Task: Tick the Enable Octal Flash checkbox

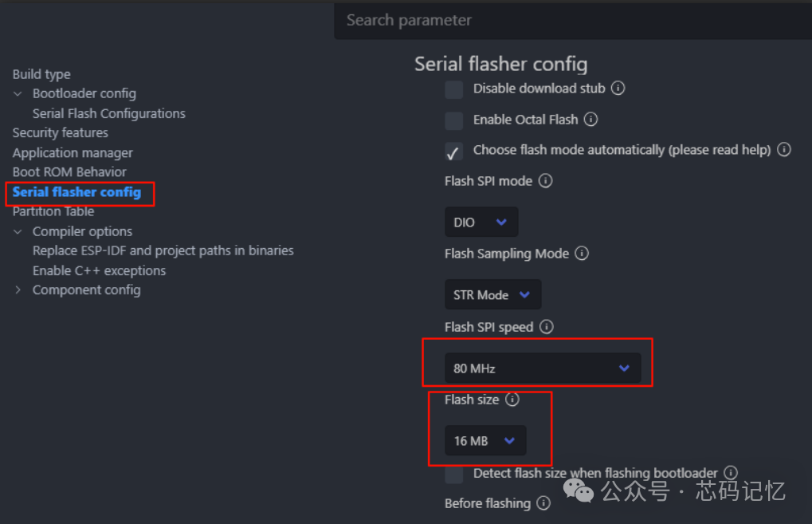Action: (x=454, y=120)
